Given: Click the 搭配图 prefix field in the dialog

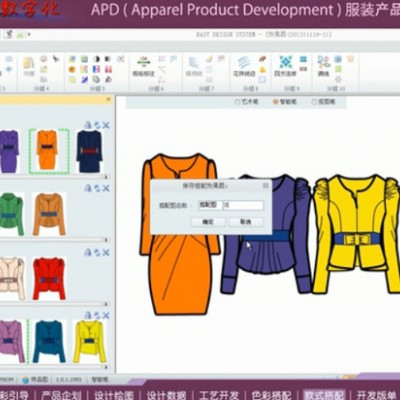Looking at the screenshot, I should 210,205.
